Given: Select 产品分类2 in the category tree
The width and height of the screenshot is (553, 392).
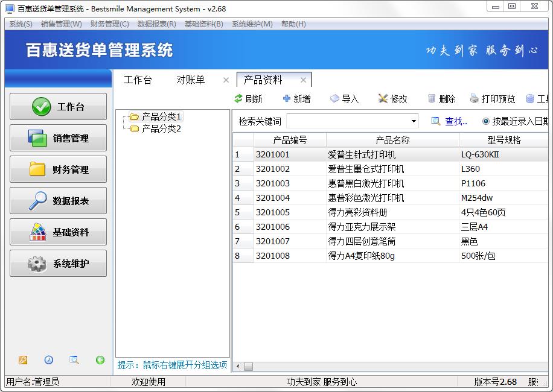Looking at the screenshot, I should [x=161, y=128].
